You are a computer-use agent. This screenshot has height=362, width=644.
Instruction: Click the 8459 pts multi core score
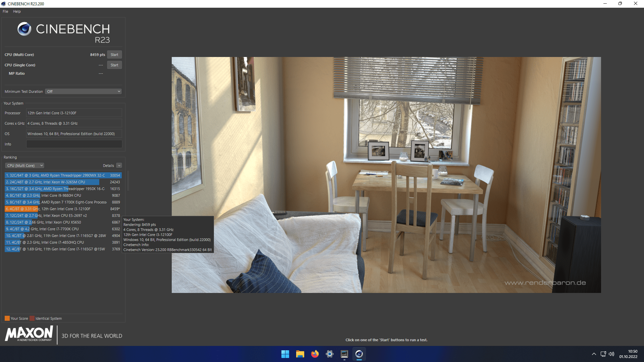click(98, 55)
